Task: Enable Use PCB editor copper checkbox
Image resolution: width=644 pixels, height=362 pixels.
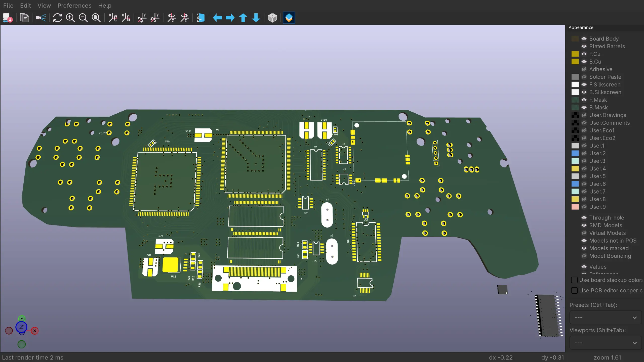Action: tap(574, 290)
